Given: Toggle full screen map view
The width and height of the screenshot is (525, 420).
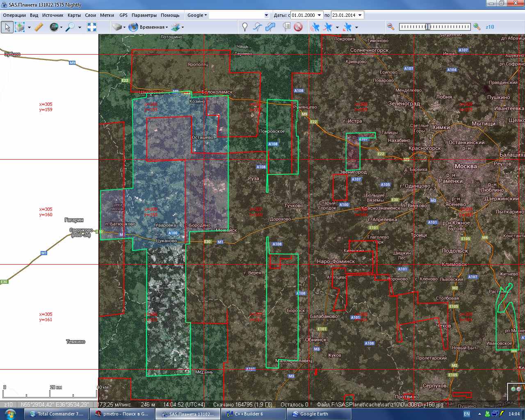Looking at the screenshot, I should (92, 27).
